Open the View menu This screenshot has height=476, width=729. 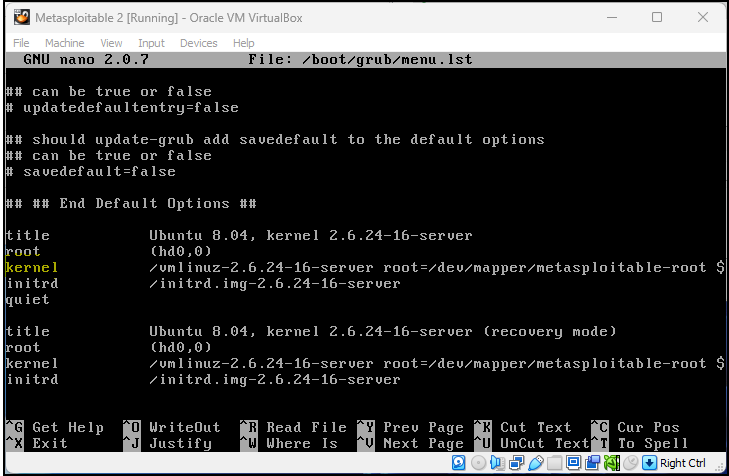click(x=111, y=43)
